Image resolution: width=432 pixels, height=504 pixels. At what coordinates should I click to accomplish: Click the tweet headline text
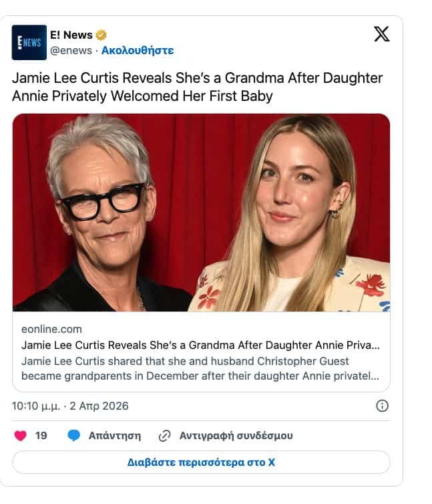tap(197, 87)
